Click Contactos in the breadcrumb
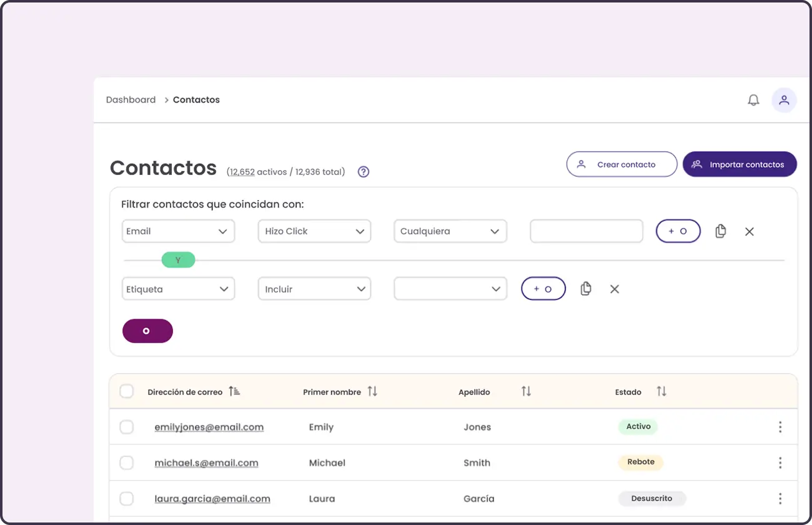Screen dimensions: 812x525 [196, 99]
